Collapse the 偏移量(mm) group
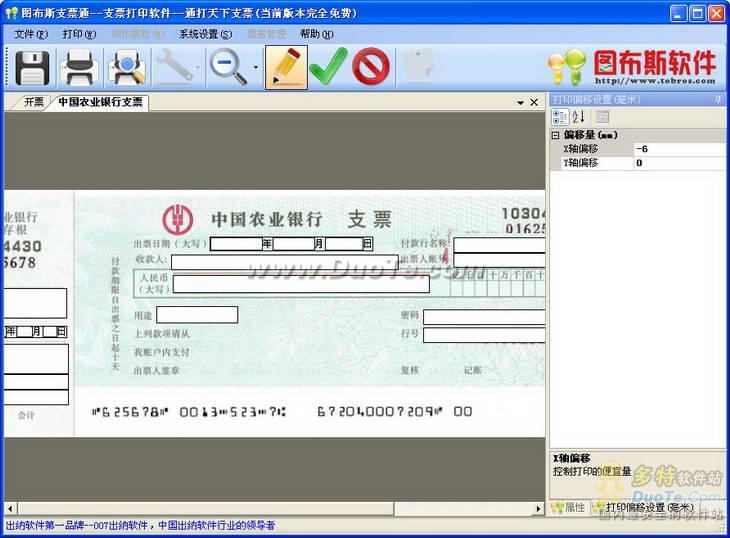The image size is (730, 538). pyautogui.click(x=555, y=135)
